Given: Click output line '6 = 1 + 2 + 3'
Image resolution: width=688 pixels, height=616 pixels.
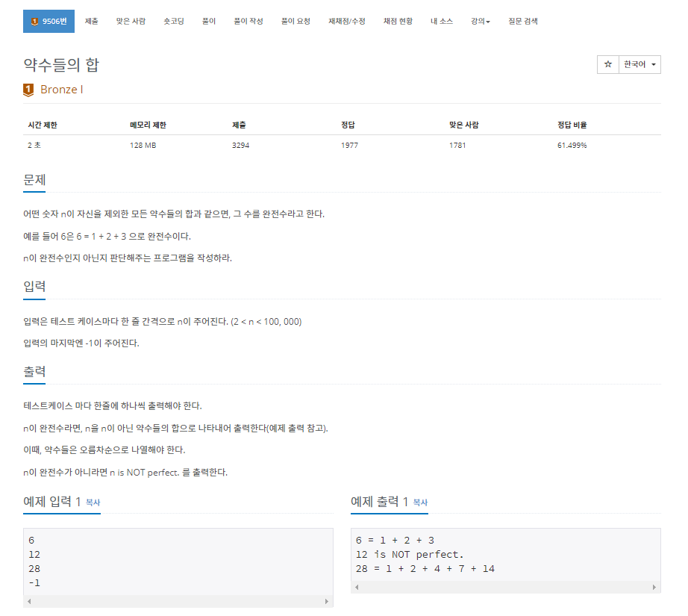Looking at the screenshot, I should click(x=395, y=541).
